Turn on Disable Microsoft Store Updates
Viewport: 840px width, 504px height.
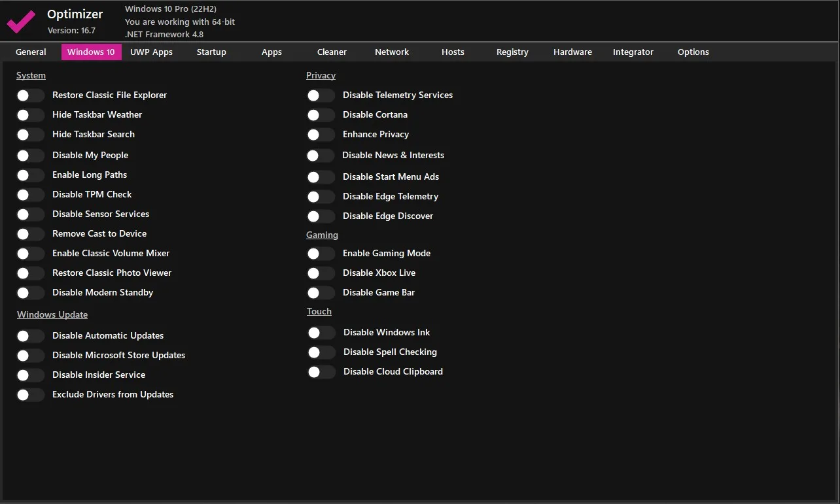point(30,356)
